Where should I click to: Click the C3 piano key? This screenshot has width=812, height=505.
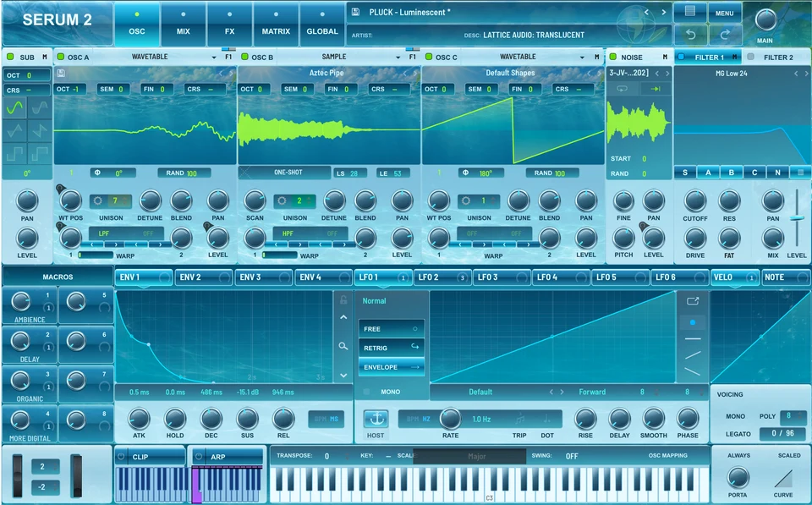point(490,486)
